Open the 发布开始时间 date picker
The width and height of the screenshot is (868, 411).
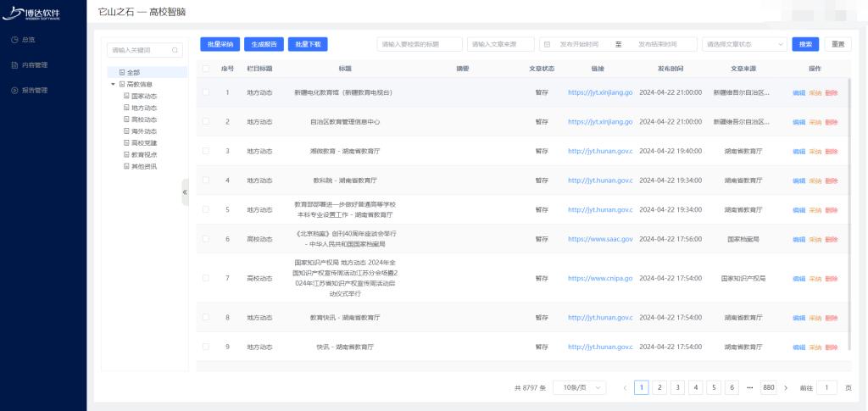tap(579, 45)
